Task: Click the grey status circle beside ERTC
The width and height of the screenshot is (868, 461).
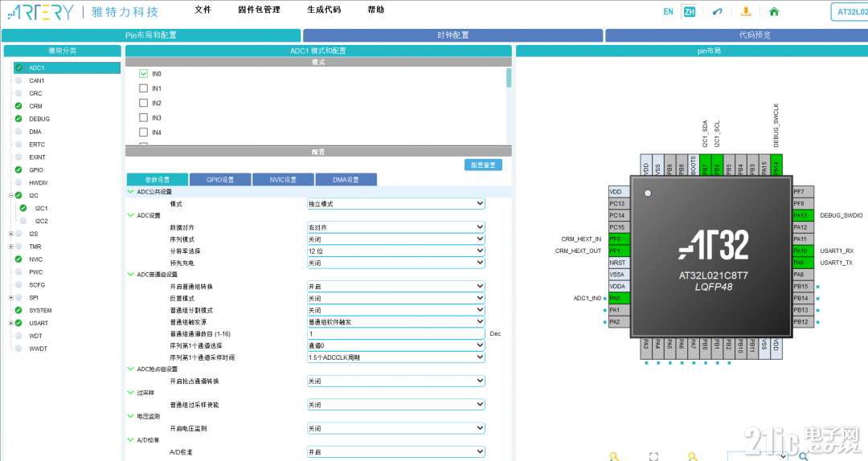Action: [18, 144]
